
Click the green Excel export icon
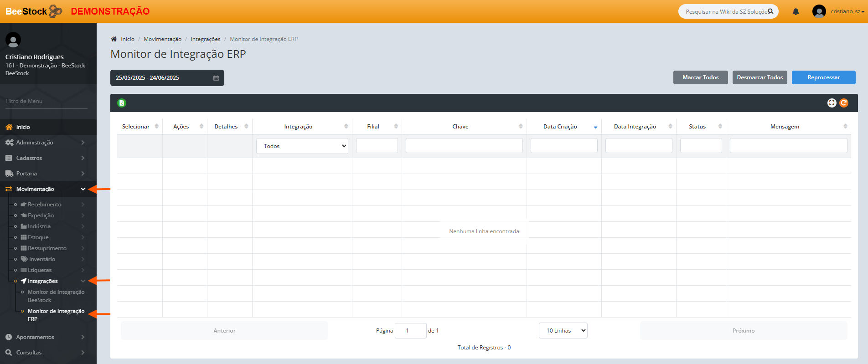122,103
